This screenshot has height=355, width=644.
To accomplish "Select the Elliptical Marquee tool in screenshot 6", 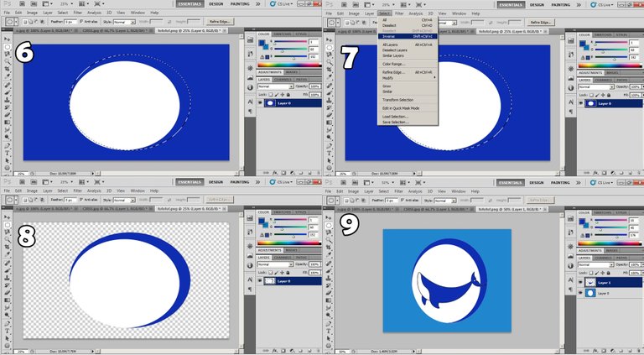I will click(x=8, y=47).
